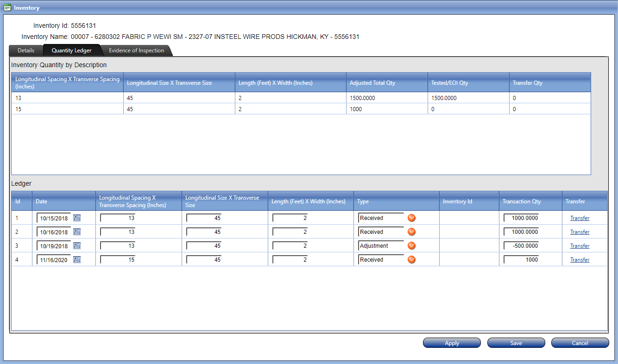Open calendar picker for 10/19/2018 date
Viewport: 618px width, 364px height.
pos(77,246)
